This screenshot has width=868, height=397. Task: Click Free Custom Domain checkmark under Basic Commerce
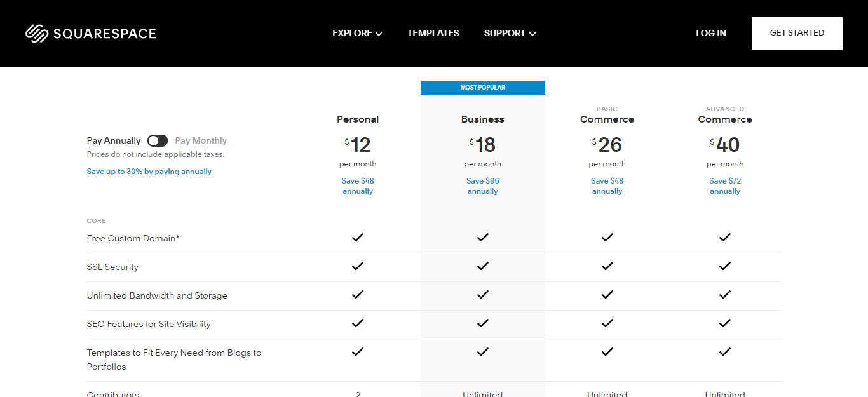click(607, 238)
